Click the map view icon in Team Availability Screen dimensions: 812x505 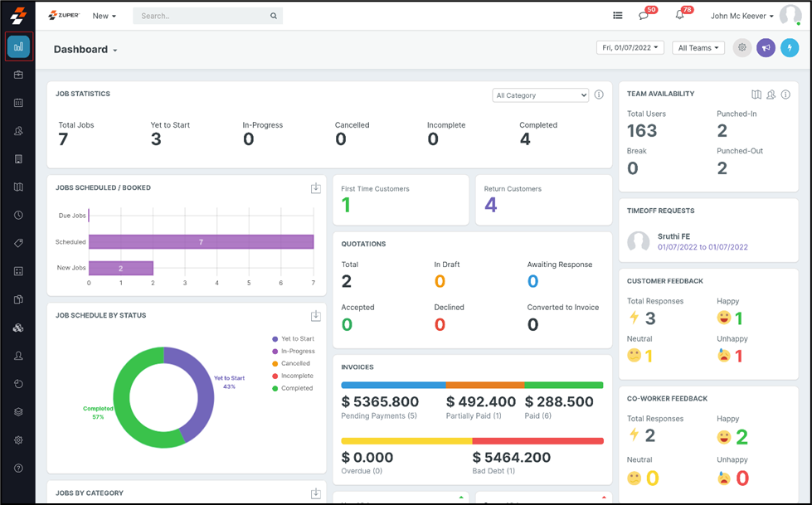pyautogui.click(x=756, y=94)
